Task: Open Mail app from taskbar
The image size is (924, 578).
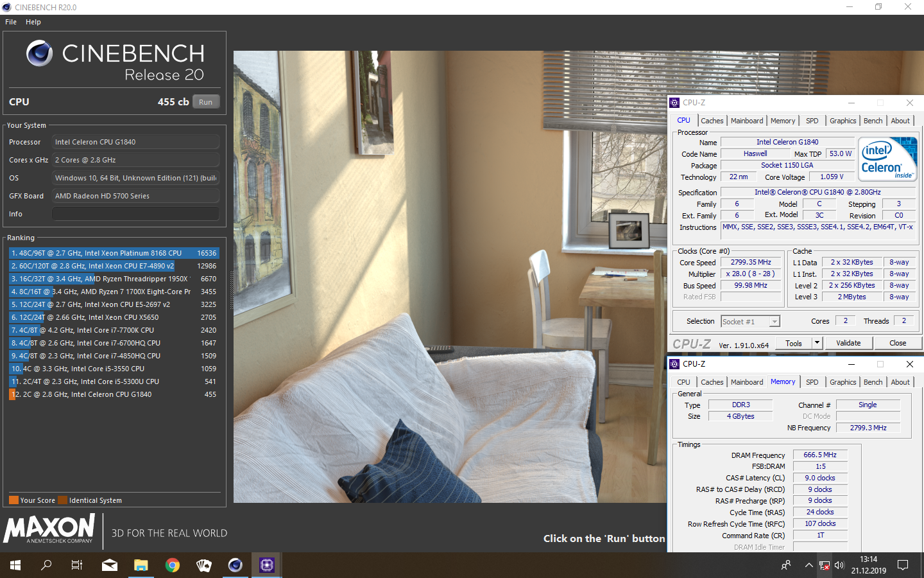Action: point(110,565)
